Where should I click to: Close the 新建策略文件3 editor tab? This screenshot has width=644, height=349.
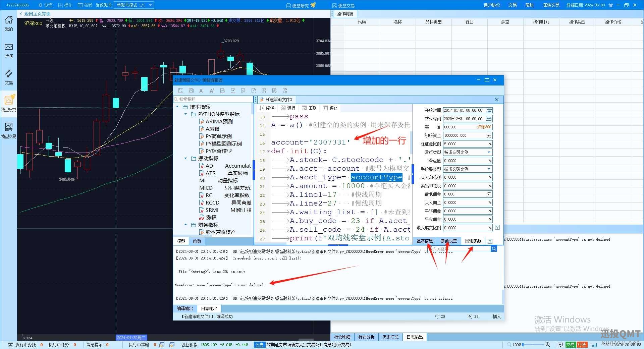[497, 100]
